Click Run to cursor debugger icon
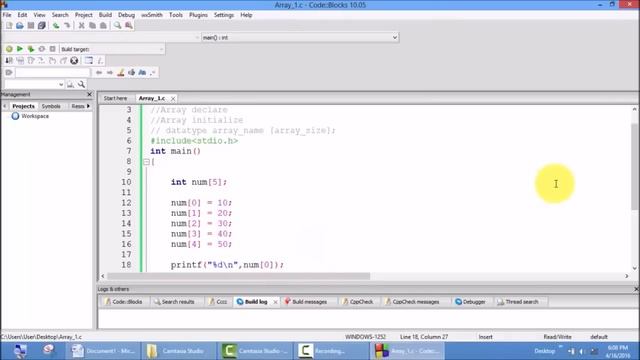 pyautogui.click(x=20, y=61)
